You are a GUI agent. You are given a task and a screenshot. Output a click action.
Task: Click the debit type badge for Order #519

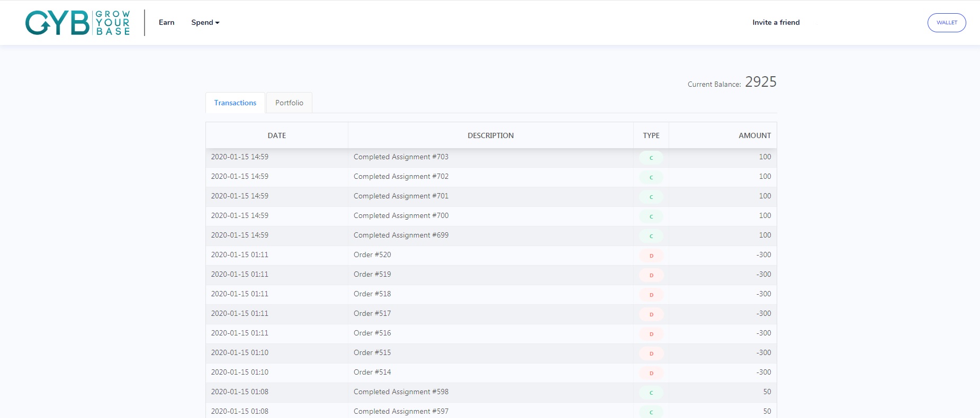651,275
